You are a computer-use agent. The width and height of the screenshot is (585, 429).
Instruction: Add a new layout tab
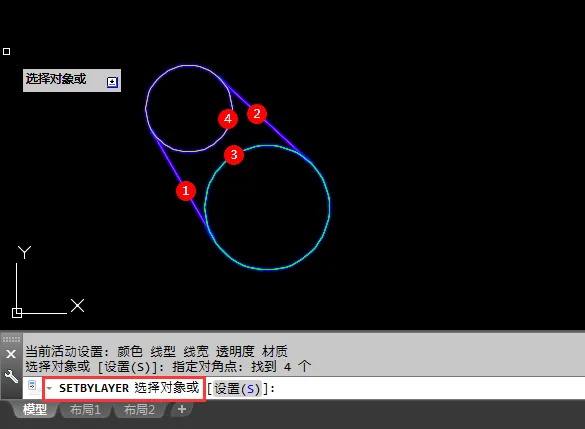[182, 409]
